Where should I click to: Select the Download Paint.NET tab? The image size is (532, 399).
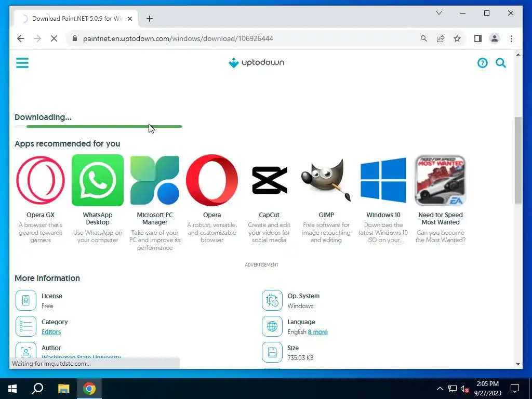pyautogui.click(x=76, y=19)
